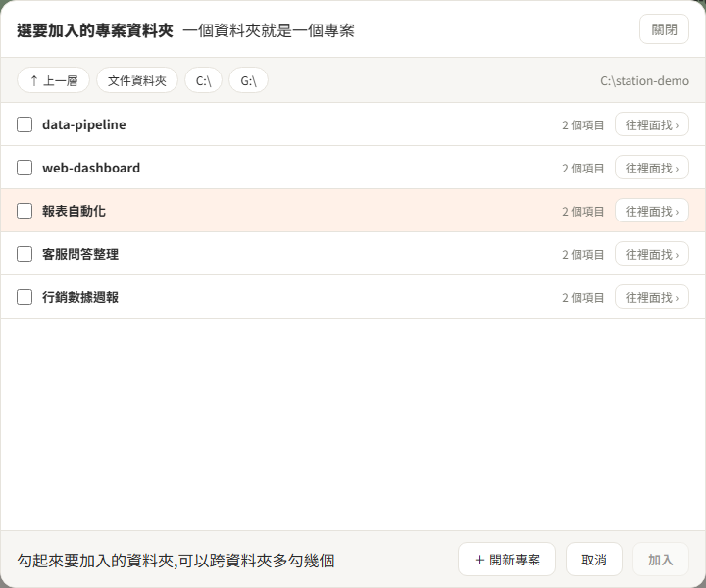Screen dimensions: 706x588
Task: Select the 客服問答整理 folder name
Action: (x=80, y=254)
